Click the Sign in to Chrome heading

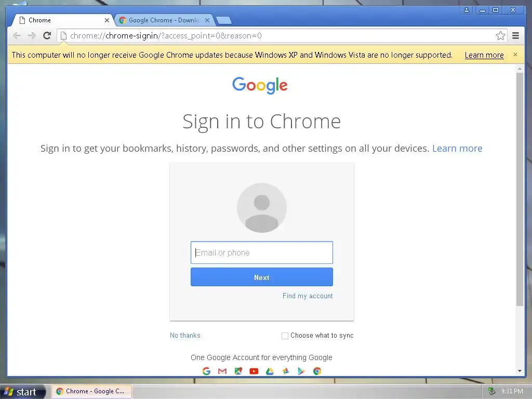[x=262, y=122]
